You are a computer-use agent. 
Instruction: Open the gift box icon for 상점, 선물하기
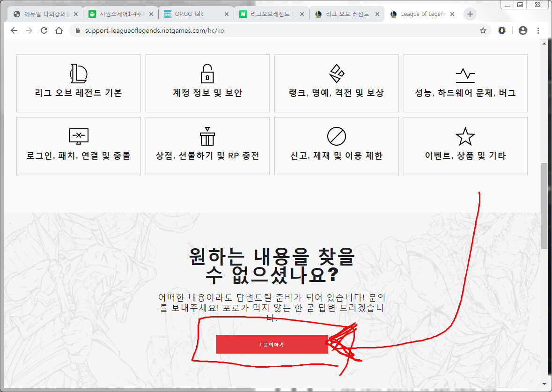point(207,136)
